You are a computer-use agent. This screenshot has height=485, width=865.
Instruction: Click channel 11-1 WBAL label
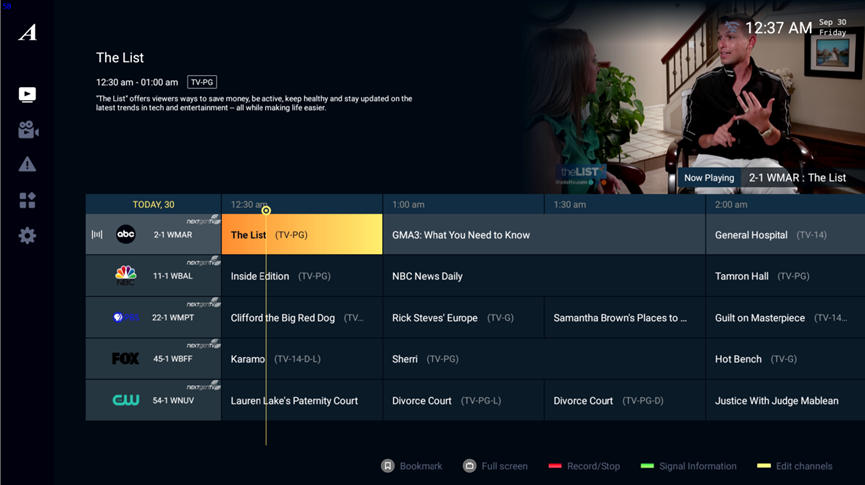[x=173, y=276]
